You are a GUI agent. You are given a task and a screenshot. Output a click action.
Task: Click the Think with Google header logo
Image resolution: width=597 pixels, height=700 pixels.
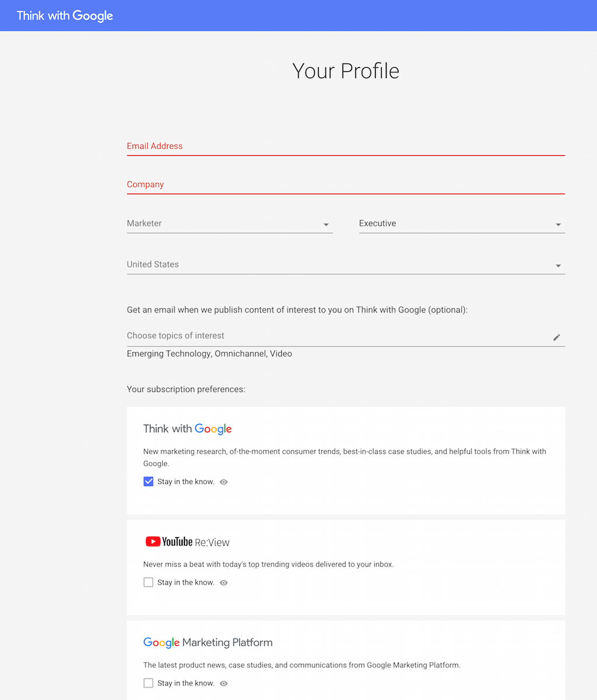65,16
